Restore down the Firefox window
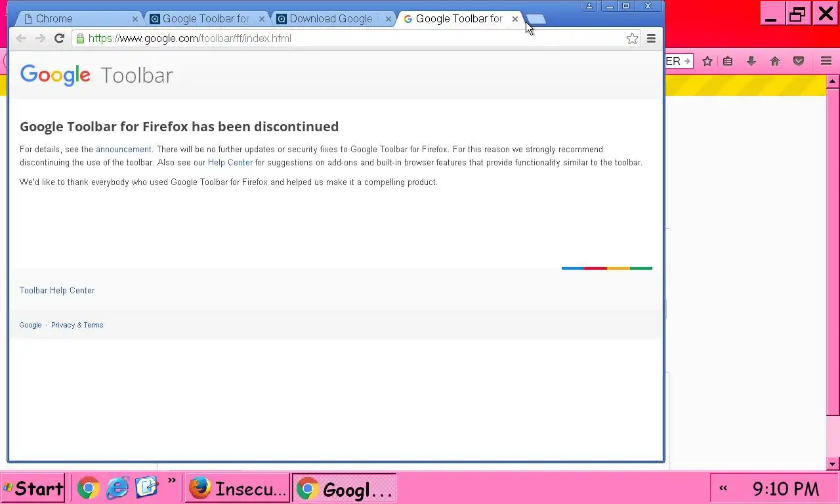Viewport: 840px width, 504px height. click(798, 14)
